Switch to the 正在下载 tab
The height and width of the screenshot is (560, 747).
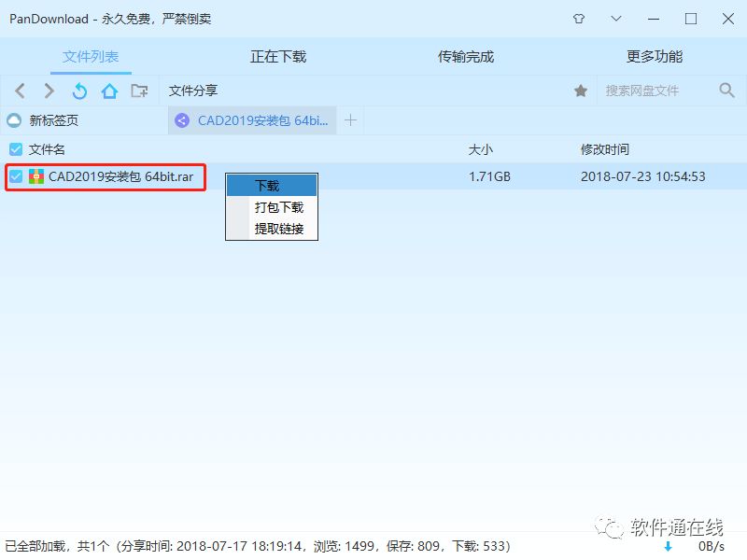(278, 57)
